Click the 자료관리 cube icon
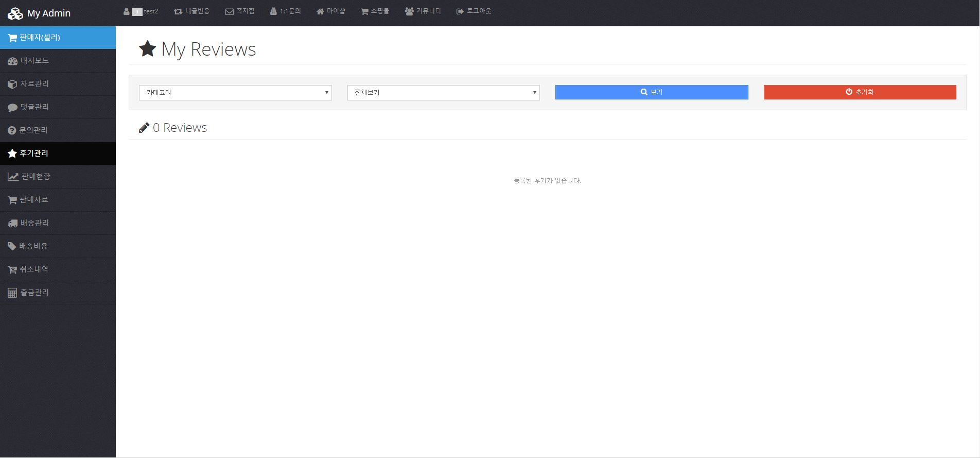Screen dimensions: 980x460 [x=12, y=84]
